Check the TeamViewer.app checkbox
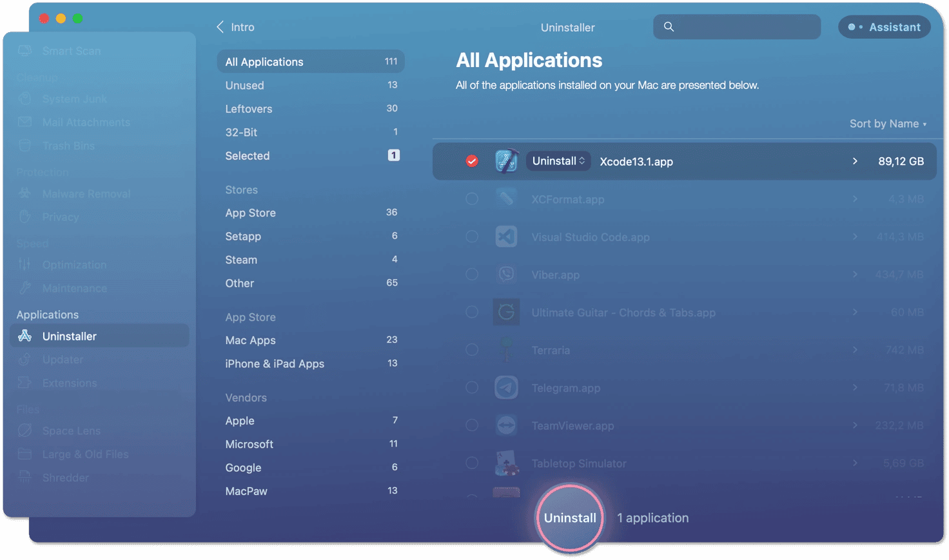Image resolution: width=949 pixels, height=560 pixels. [472, 425]
